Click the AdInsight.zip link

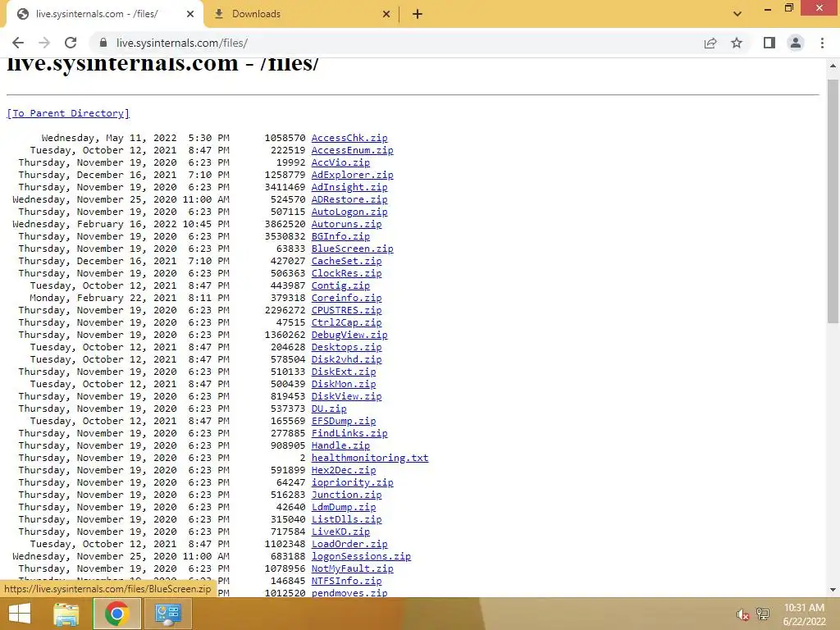349,187
